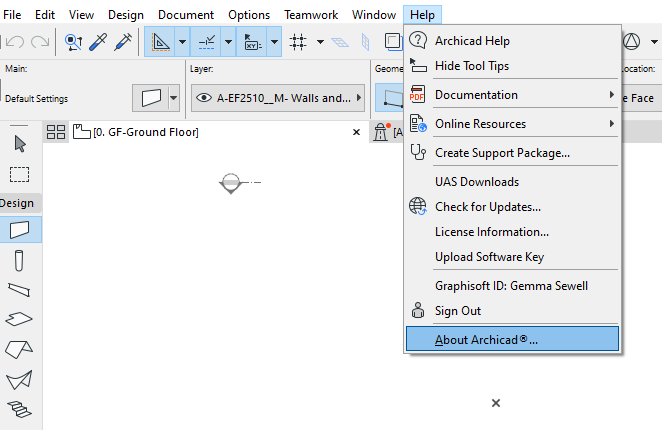Choose Hide Tool Tips

(x=513, y=66)
